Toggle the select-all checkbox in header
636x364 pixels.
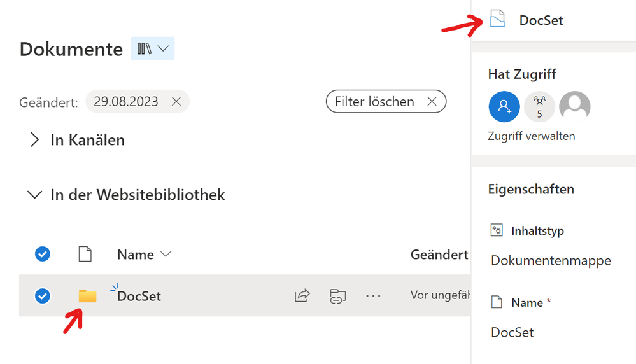coord(43,254)
